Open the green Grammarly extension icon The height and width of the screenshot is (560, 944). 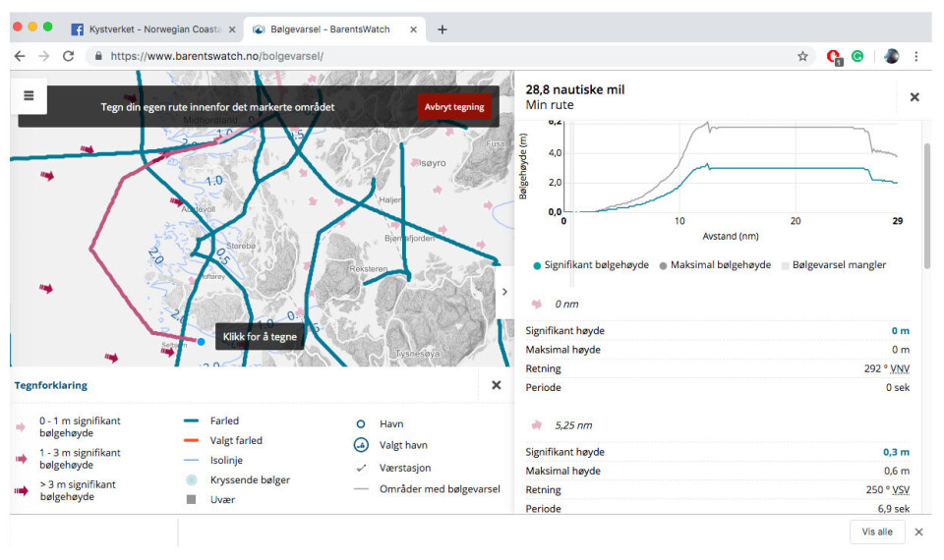click(857, 56)
